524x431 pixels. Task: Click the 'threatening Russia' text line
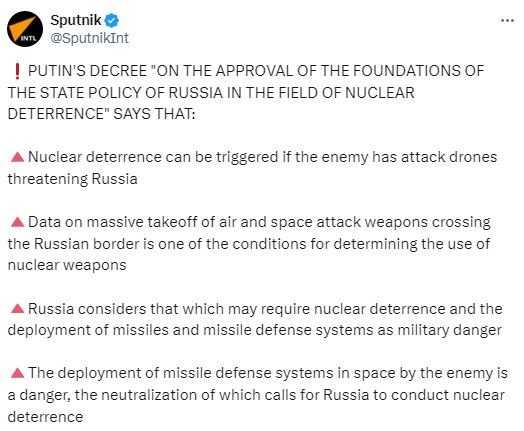click(73, 179)
